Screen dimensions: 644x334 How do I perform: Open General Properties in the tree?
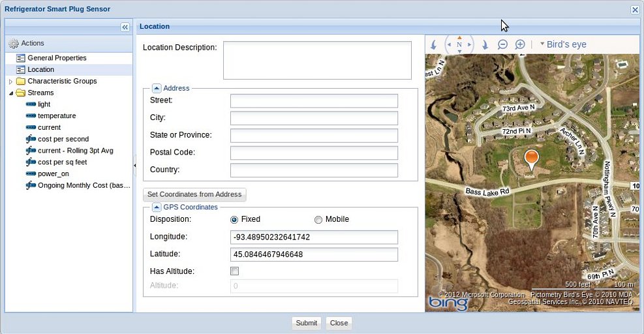click(x=57, y=58)
